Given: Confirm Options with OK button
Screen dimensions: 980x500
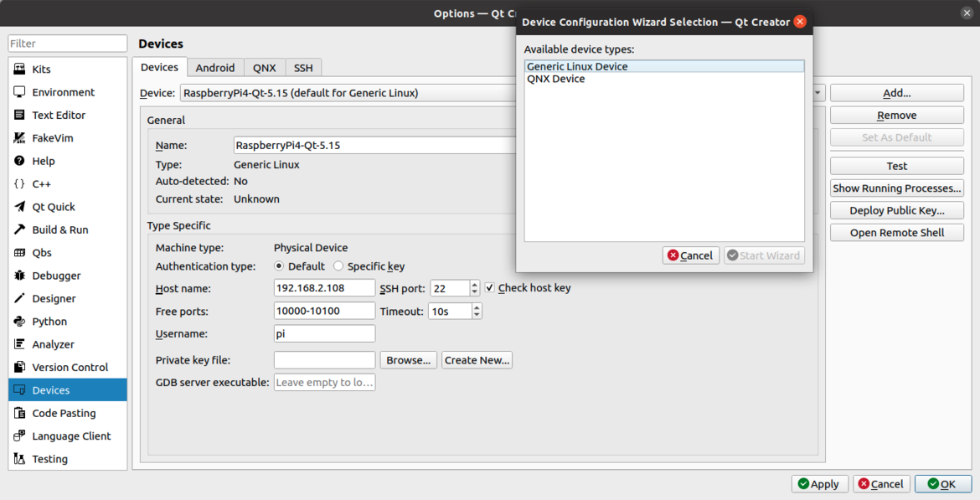Looking at the screenshot, I should point(943,484).
